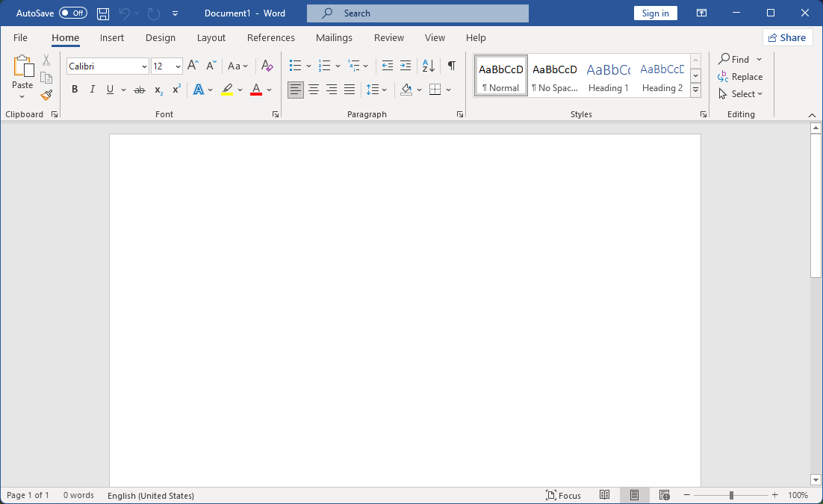Screen dimensions: 823x504
Task: Apply numbered list formatting
Action: coord(324,66)
